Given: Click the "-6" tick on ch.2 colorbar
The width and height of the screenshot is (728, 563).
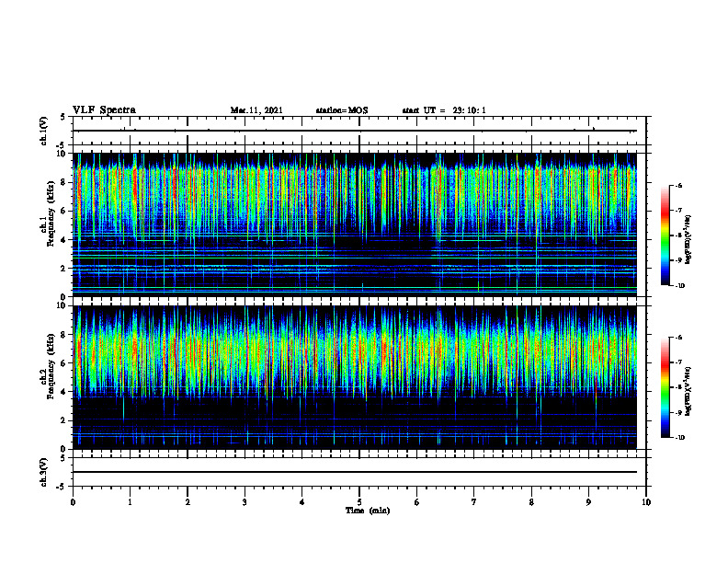Looking at the screenshot, I should (678, 338).
